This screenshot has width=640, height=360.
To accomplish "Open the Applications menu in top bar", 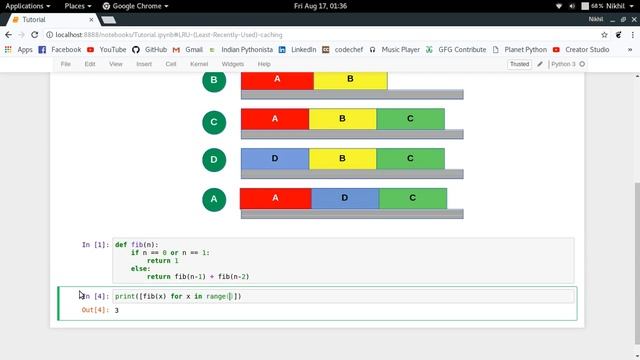I will click(x=28, y=6).
